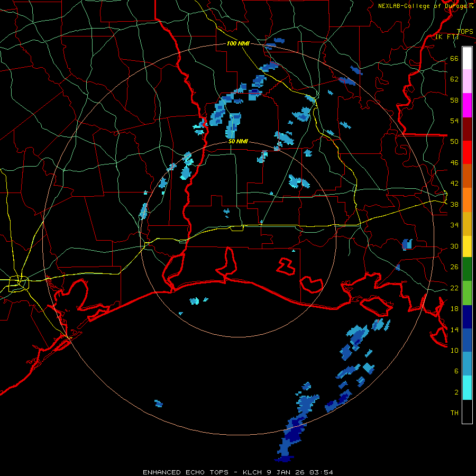
Task: Click the "22" legend value
Action: 454,288
